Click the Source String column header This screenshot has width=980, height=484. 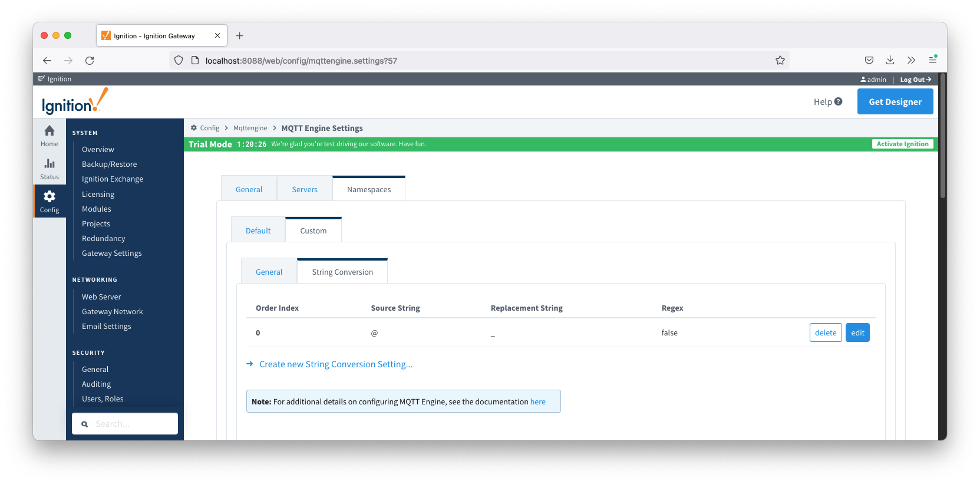pos(395,308)
